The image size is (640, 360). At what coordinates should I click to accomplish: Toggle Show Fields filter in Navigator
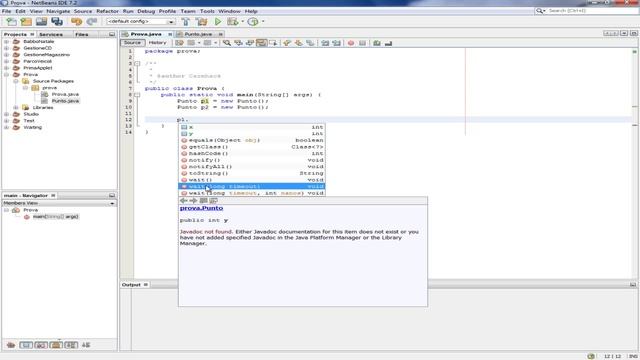coord(26,345)
